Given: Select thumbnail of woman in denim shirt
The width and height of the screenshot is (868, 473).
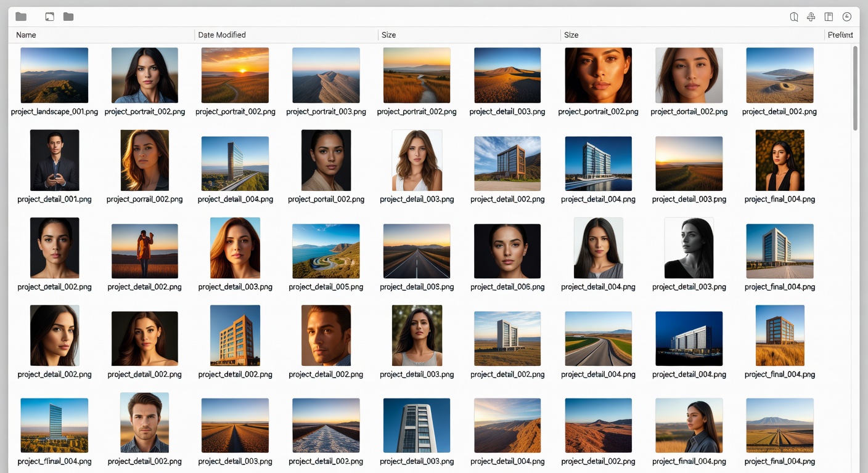Looking at the screenshot, I should pyautogui.click(x=145, y=75).
